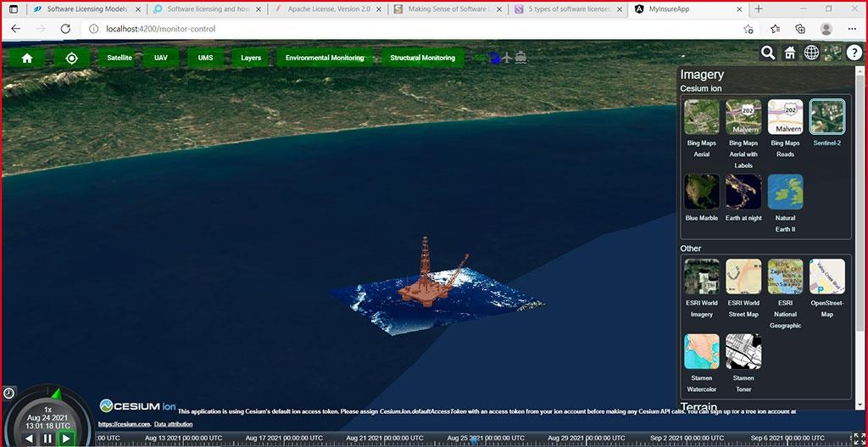Open Environmental Monitoring
The height and width of the screenshot is (447, 868).
325,58
